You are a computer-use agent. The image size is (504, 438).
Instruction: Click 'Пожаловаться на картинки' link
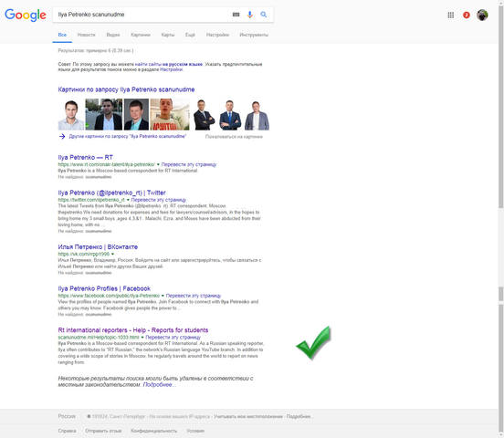pos(234,137)
